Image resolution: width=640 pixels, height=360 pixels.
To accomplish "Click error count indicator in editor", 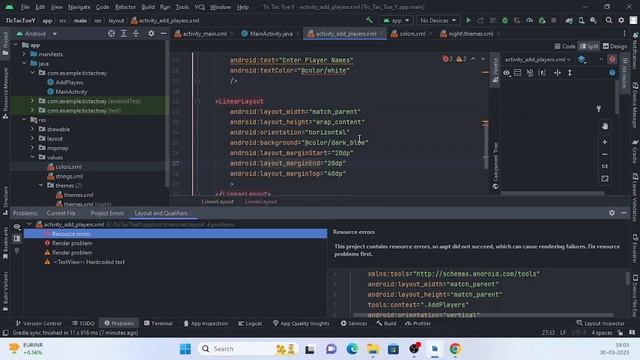I will (447, 59).
